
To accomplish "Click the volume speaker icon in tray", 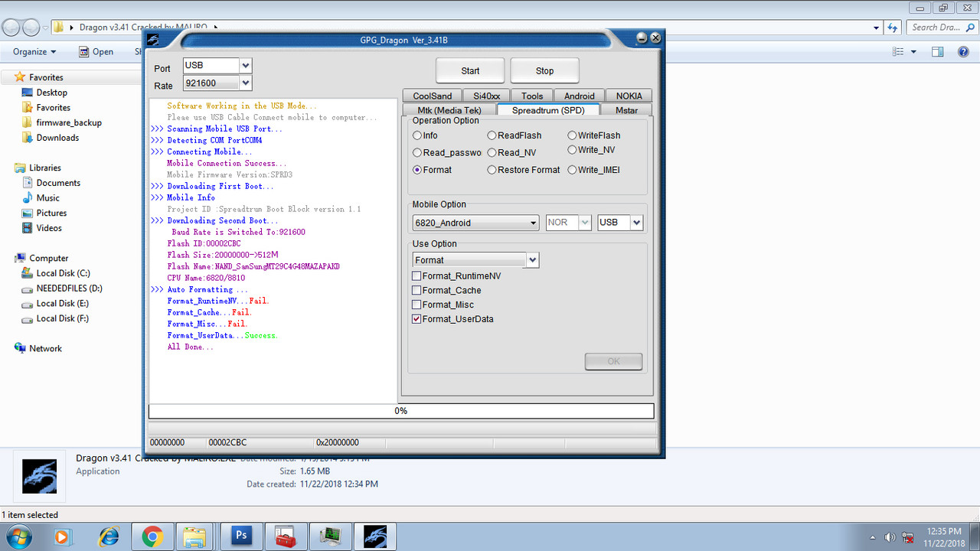I will 890,537.
